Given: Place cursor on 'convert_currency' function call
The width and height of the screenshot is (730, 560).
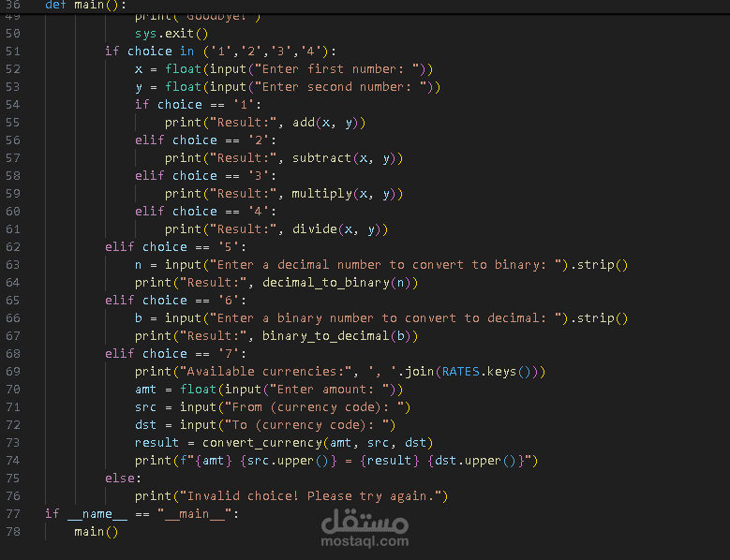Looking at the screenshot, I should click(x=262, y=443).
